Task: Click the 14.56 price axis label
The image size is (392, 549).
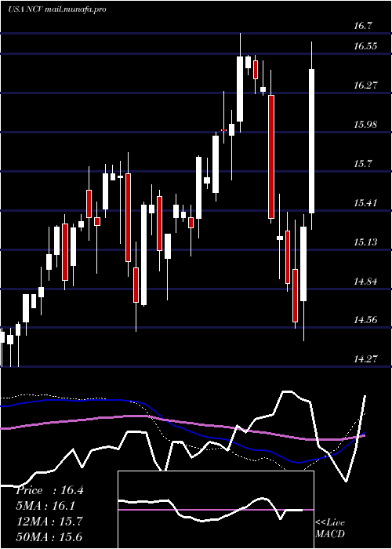Action: click(x=365, y=320)
